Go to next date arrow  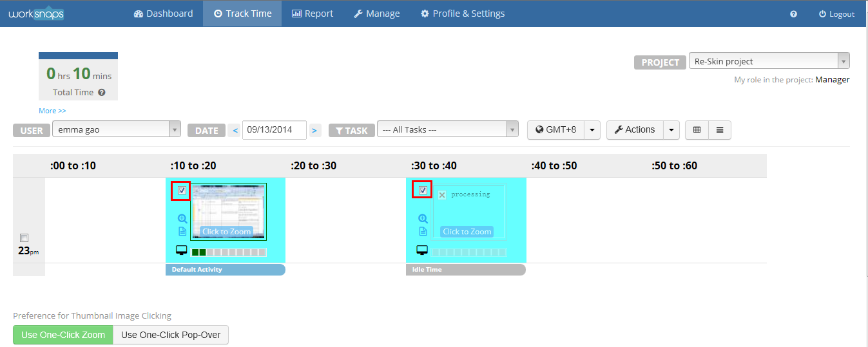click(314, 130)
